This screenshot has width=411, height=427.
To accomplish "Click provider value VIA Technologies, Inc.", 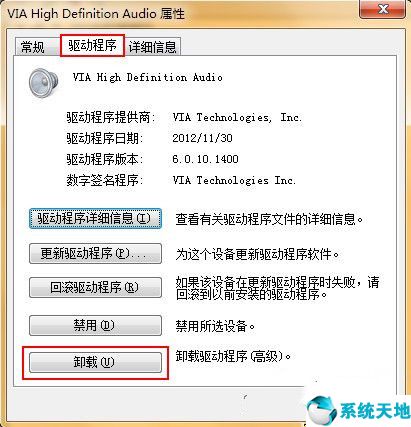I will coord(237,118).
